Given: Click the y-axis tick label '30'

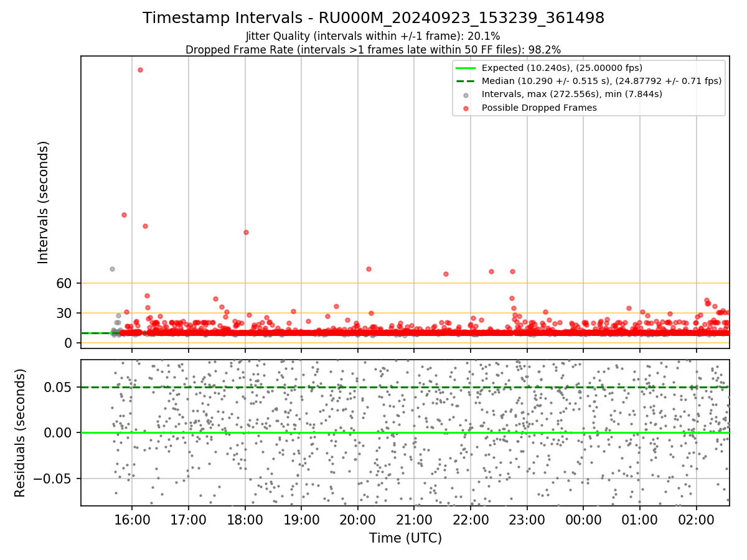Looking at the screenshot, I should pyautogui.click(x=65, y=313).
